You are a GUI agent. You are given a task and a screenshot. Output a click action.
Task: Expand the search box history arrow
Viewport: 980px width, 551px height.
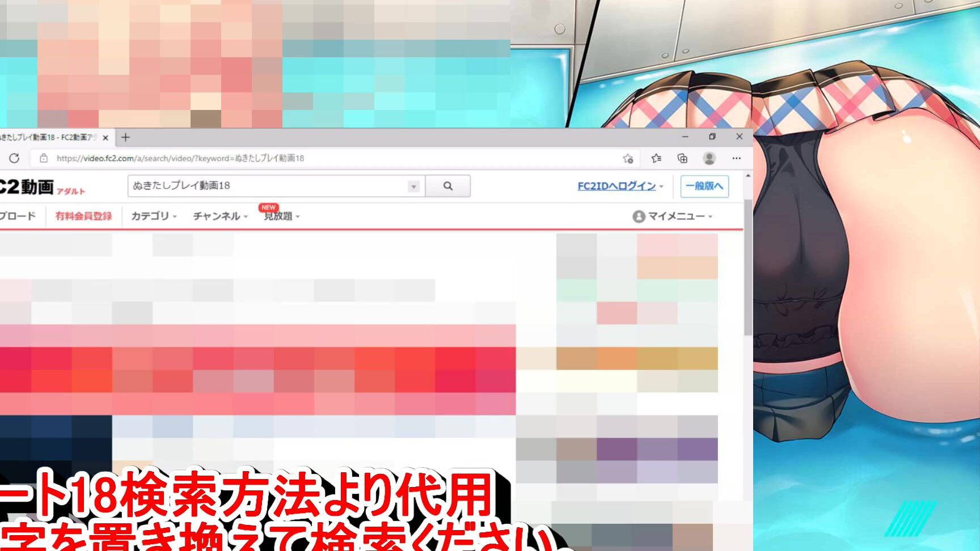click(414, 186)
